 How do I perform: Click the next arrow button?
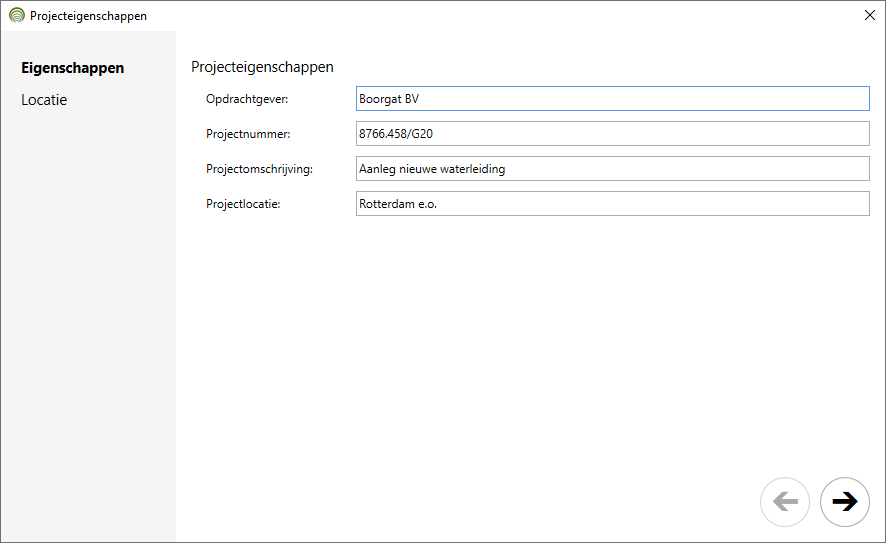point(844,502)
